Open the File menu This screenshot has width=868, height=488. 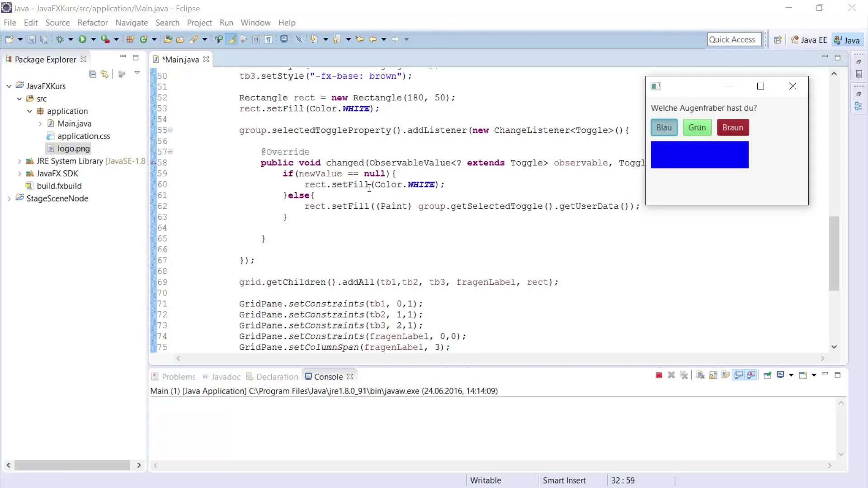(9, 23)
